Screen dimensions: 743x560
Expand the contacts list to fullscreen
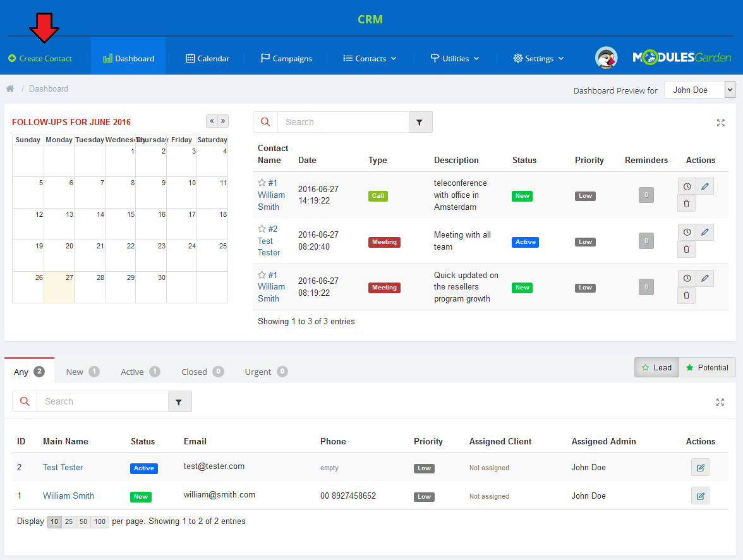(720, 402)
